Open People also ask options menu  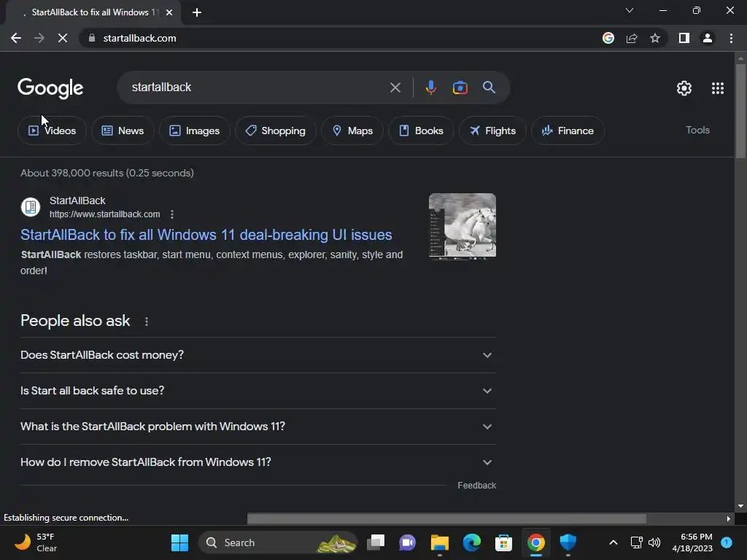tap(146, 322)
